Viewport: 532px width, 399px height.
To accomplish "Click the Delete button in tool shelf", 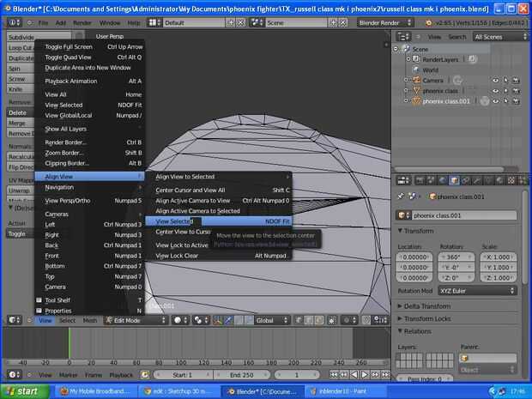I will point(18,112).
